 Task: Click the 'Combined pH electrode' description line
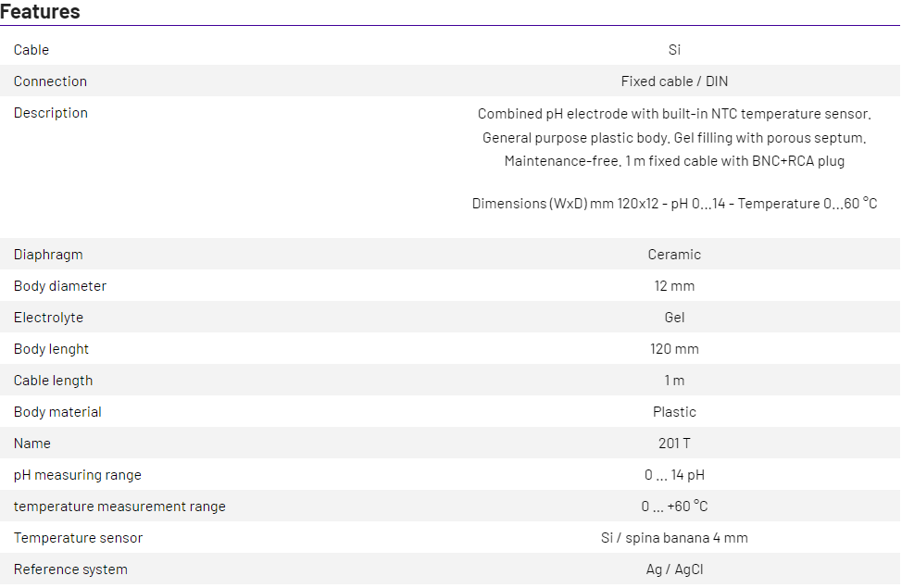(674, 114)
